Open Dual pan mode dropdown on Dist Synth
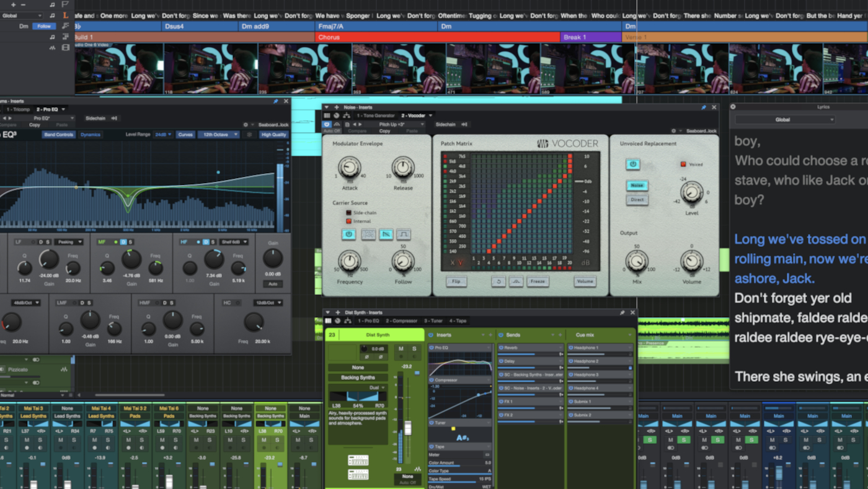The width and height of the screenshot is (868, 489). [376, 387]
